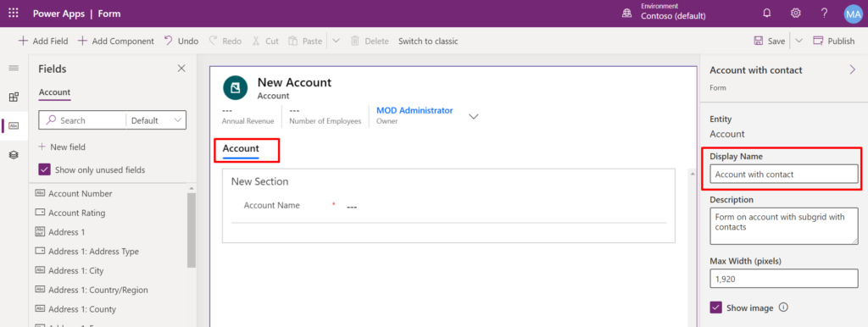Open the app launcher waffle icon
Image resolution: width=868 pixels, height=327 pixels.
[x=14, y=14]
